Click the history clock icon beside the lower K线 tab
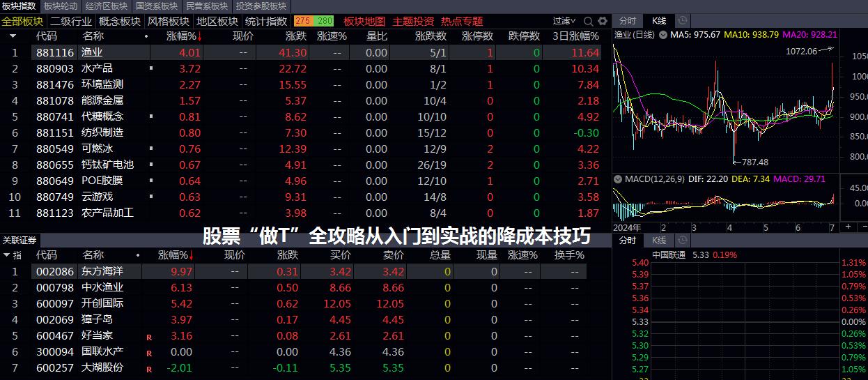Viewport: 868px width, 380px height. (x=682, y=241)
